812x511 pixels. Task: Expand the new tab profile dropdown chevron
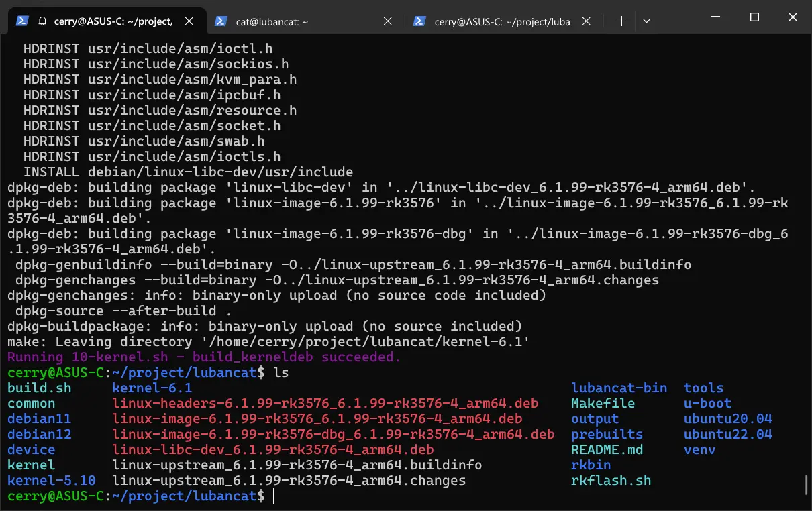coord(646,21)
